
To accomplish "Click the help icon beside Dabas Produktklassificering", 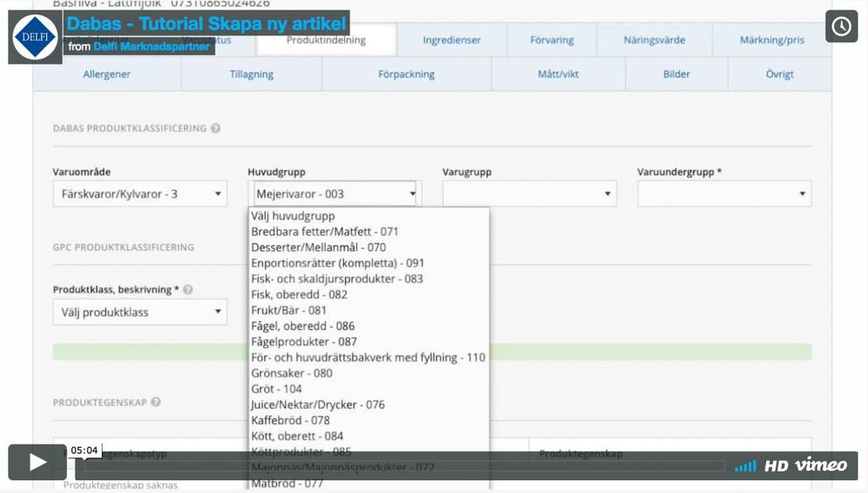I will (216, 128).
